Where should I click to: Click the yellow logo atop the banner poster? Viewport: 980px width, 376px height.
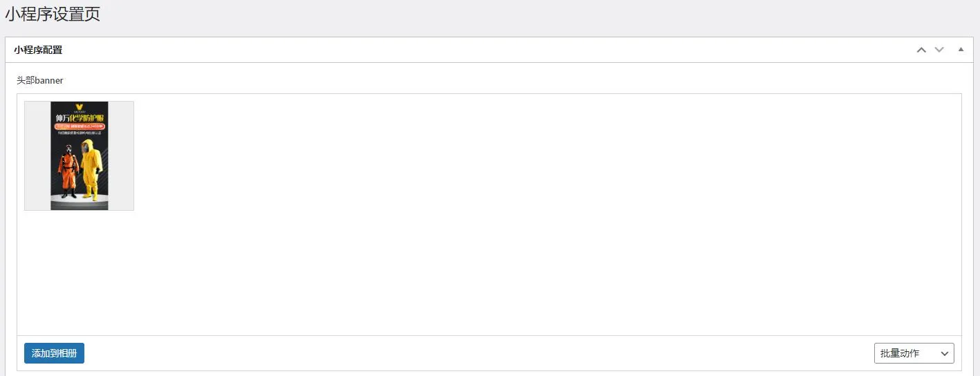(80, 106)
